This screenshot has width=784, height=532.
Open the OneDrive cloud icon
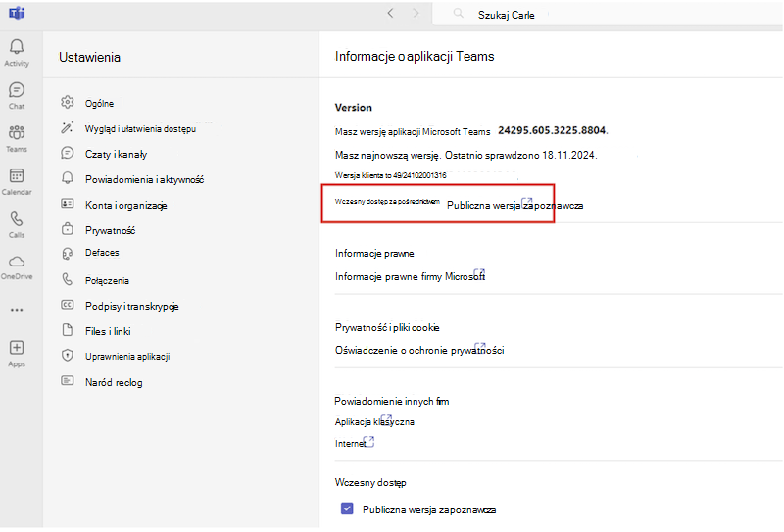pyautogui.click(x=17, y=262)
